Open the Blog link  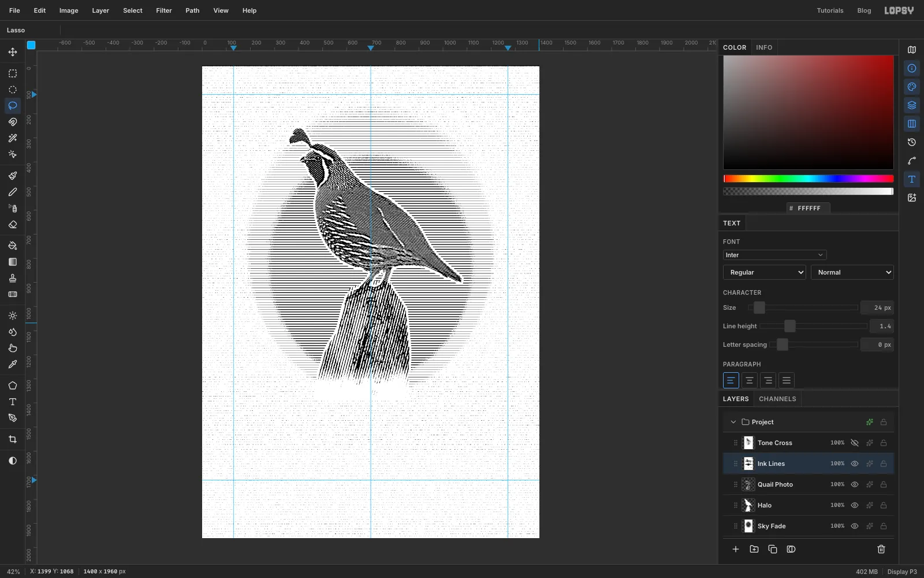(864, 10)
